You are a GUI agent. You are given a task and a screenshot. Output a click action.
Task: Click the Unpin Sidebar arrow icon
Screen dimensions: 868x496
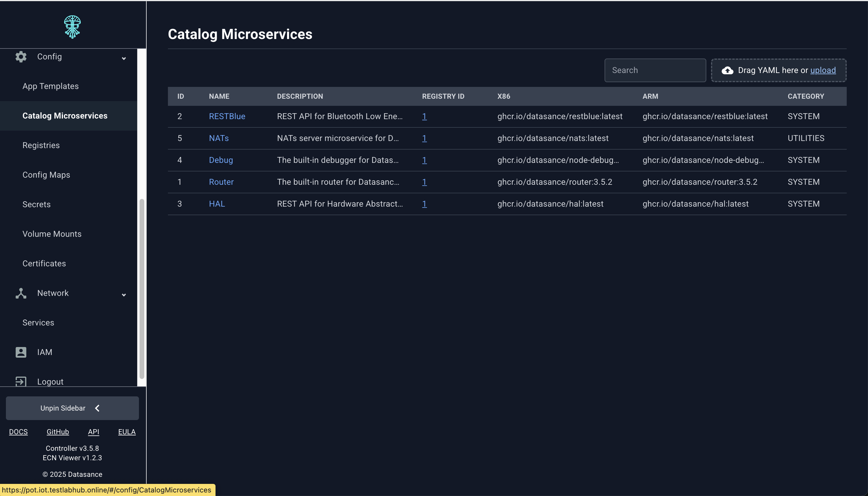coord(97,408)
